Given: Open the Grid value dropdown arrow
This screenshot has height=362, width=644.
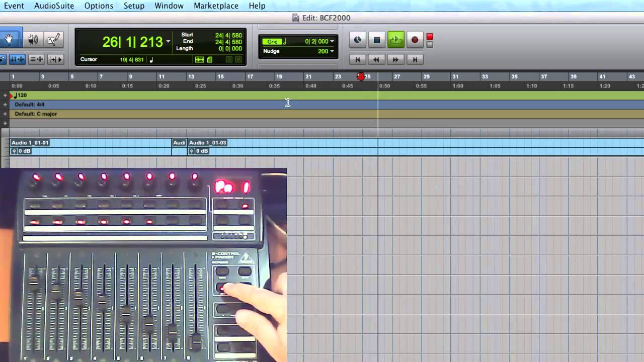Looking at the screenshot, I should click(332, 42).
